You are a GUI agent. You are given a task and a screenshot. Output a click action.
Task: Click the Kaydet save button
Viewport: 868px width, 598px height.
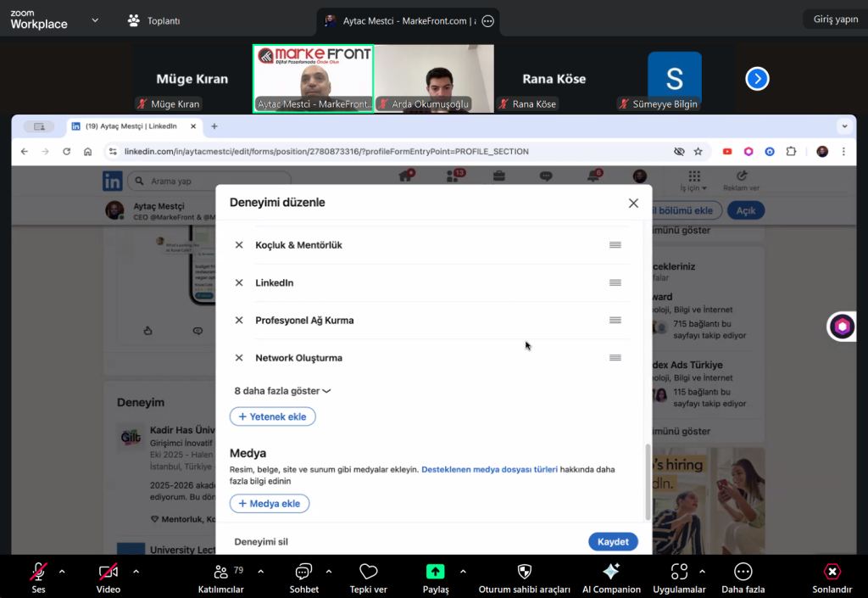pyautogui.click(x=612, y=542)
